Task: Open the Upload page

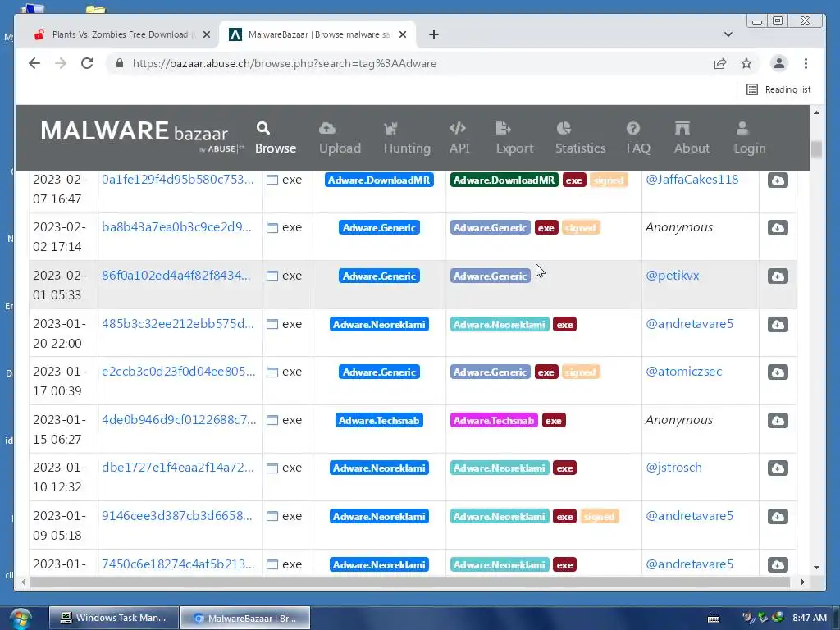Action: click(340, 138)
